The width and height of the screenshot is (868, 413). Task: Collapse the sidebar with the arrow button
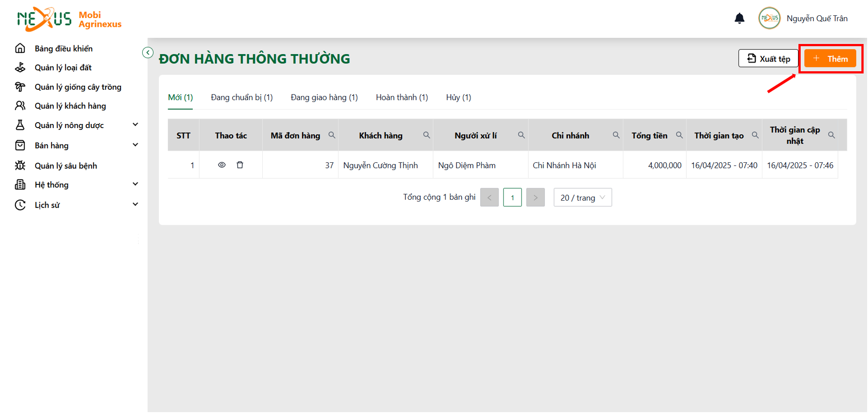148,52
